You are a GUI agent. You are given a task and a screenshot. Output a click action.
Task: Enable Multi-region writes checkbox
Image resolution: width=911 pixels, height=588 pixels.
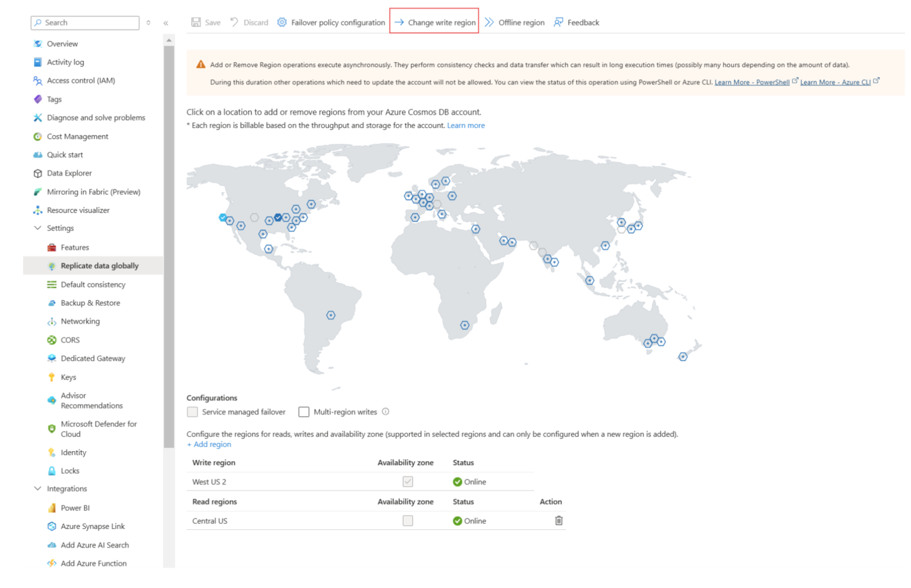pos(304,412)
